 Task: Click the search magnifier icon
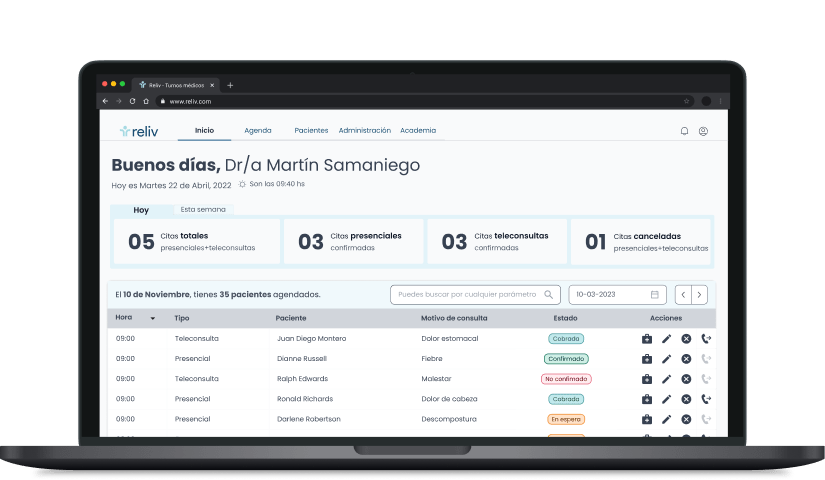coord(548,295)
